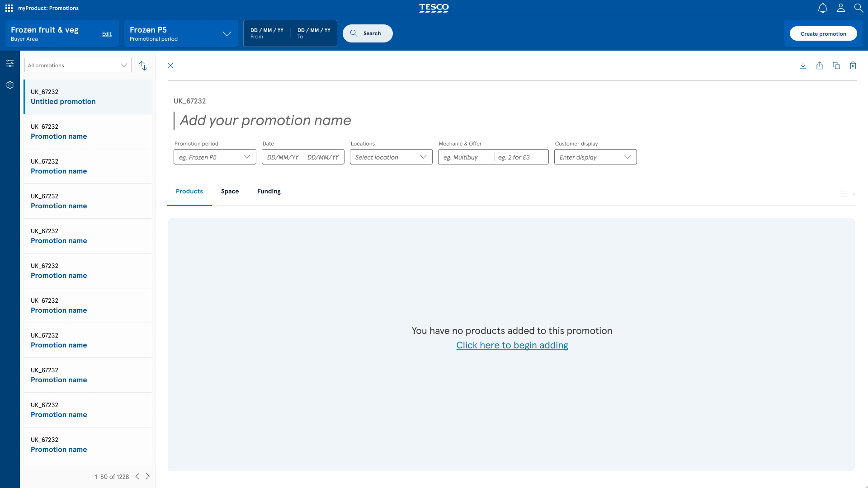868x488 pixels.
Task: Open the Customer display dropdown
Action: tap(595, 157)
